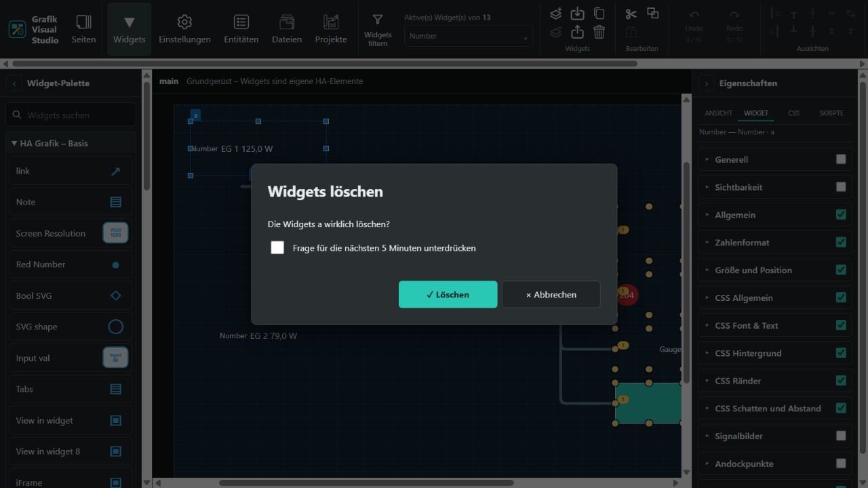Click the scissors cut icon

[x=631, y=14]
